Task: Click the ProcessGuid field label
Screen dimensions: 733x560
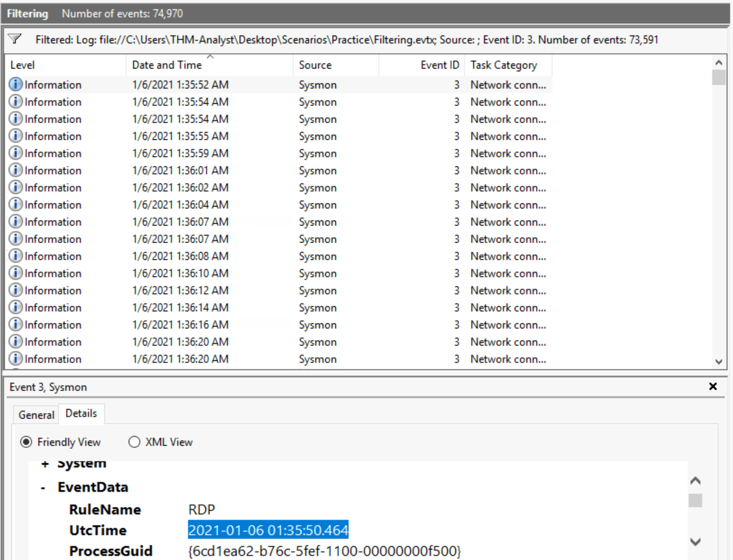Action: coord(111,551)
